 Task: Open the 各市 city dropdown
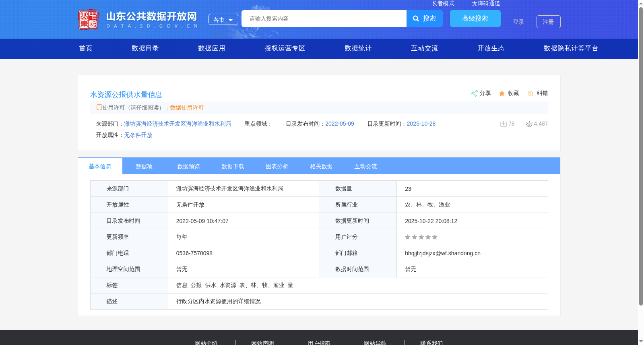[x=223, y=19]
